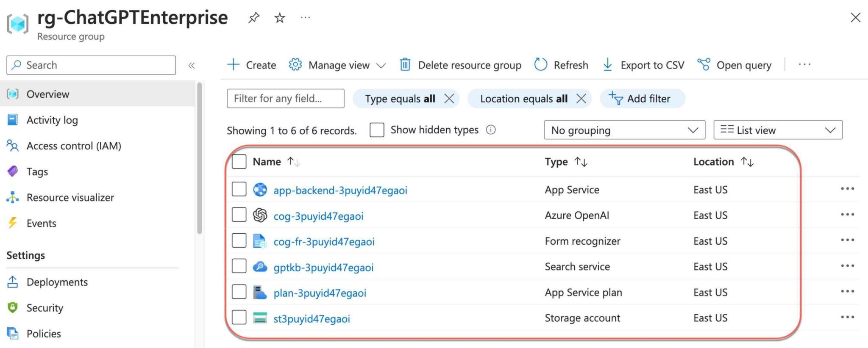Viewport: 868px width, 348px height.
Task: Click the resource group cube icon
Action: click(18, 23)
